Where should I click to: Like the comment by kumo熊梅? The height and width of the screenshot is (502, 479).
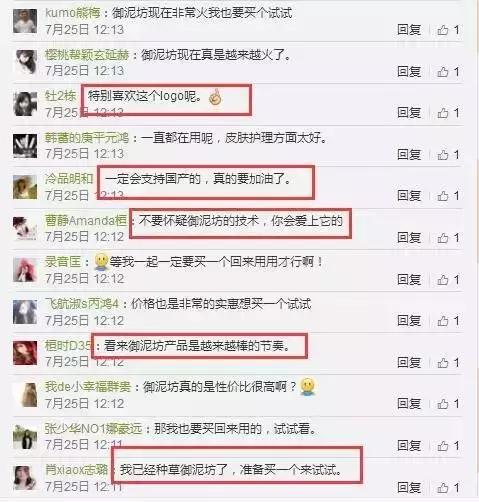click(x=448, y=30)
